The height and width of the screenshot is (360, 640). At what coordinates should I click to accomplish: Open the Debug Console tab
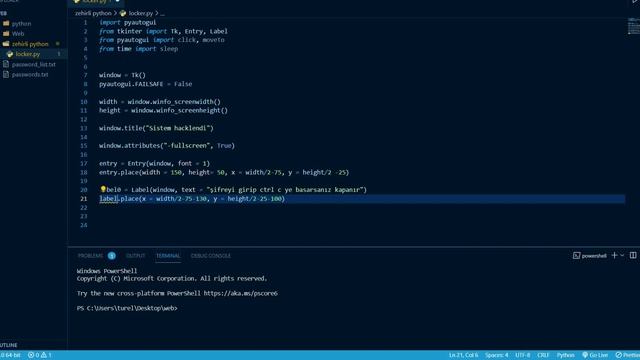tap(211, 256)
